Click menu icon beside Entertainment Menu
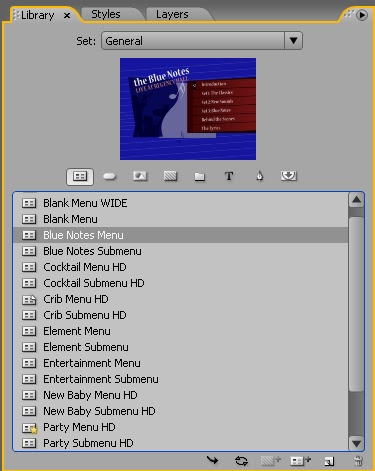Image resolution: width=375 pixels, height=471 pixels. (29, 363)
